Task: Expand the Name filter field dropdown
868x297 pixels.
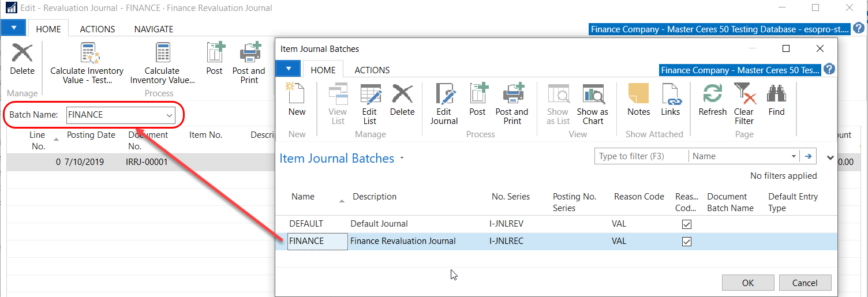Action: 794,156
